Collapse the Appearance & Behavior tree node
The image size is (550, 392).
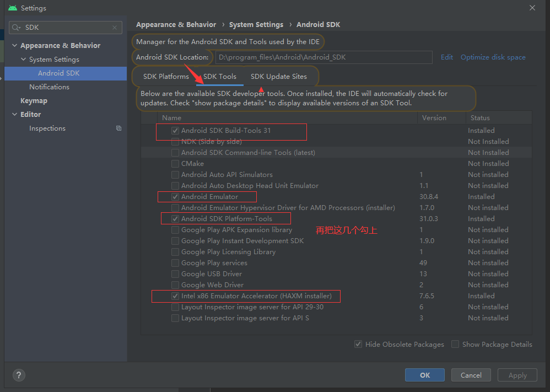[14, 45]
